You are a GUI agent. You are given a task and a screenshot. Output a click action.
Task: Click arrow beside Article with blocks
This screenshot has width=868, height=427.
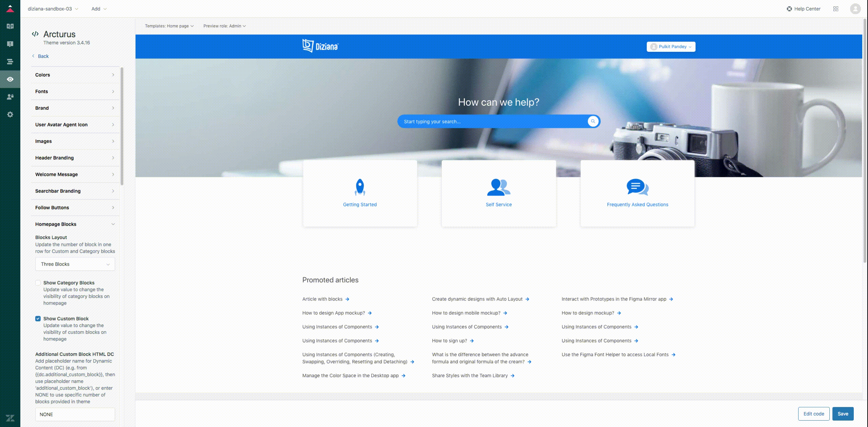[x=347, y=299]
